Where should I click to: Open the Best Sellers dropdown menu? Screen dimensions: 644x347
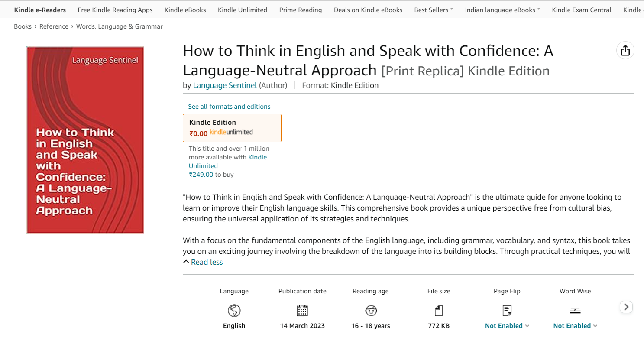click(434, 10)
